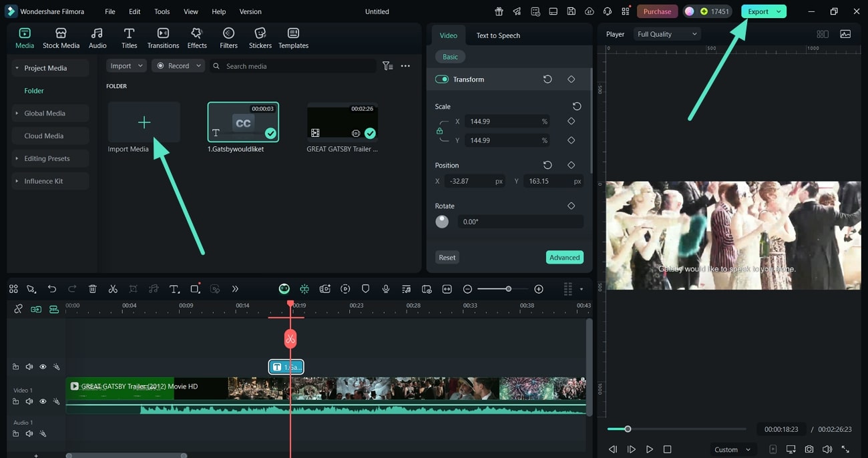Viewport: 868px width, 458px height.
Task: Open the player volume speaker icon
Action: point(827,449)
